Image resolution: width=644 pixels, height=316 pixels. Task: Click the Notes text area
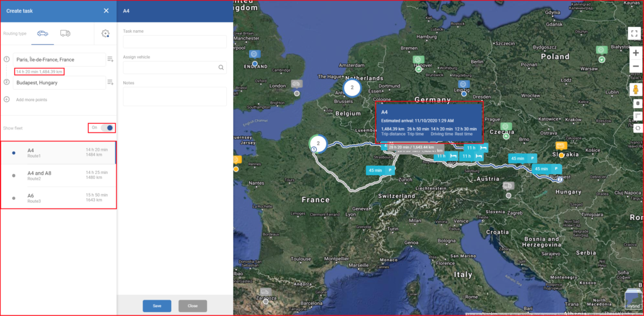click(175, 97)
